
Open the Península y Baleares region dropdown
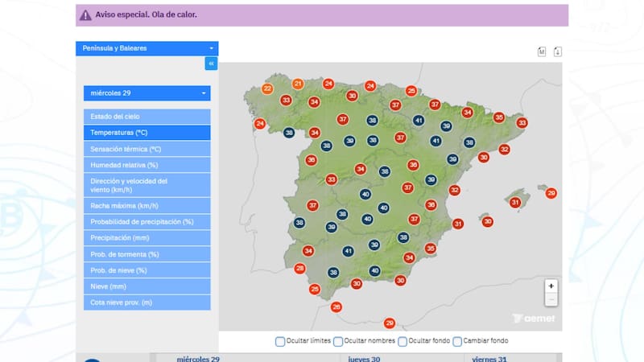coord(147,48)
